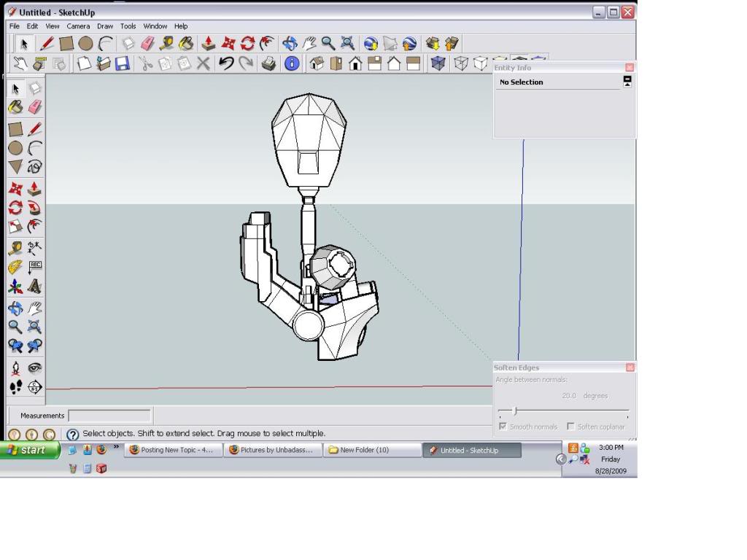Click the New document icon

coord(84,63)
